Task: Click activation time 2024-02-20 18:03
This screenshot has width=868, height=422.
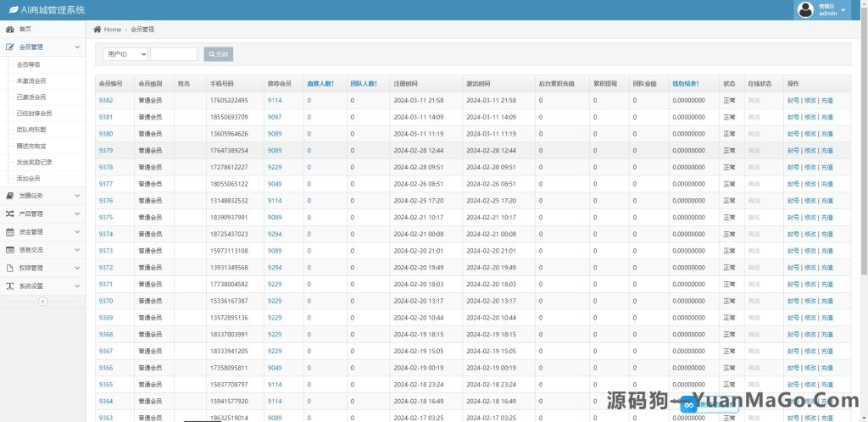Action: [491, 284]
